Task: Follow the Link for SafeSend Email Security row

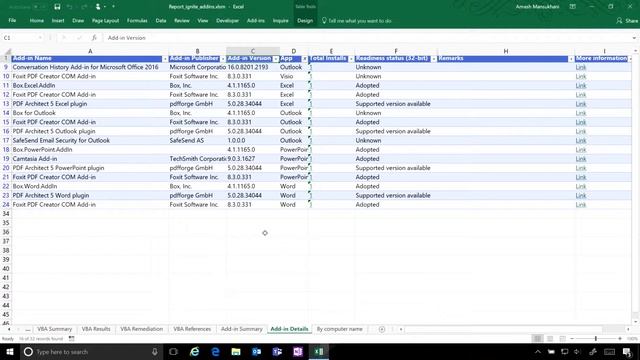Action: [581, 140]
